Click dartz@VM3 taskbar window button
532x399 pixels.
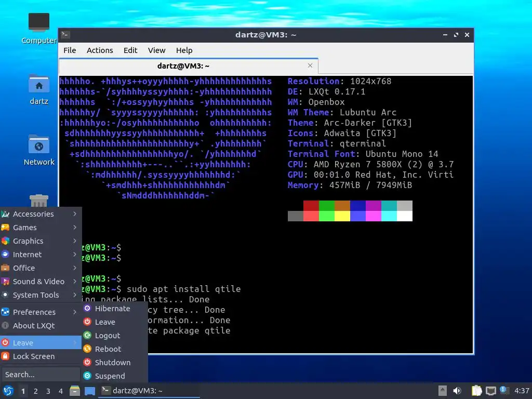(149, 391)
